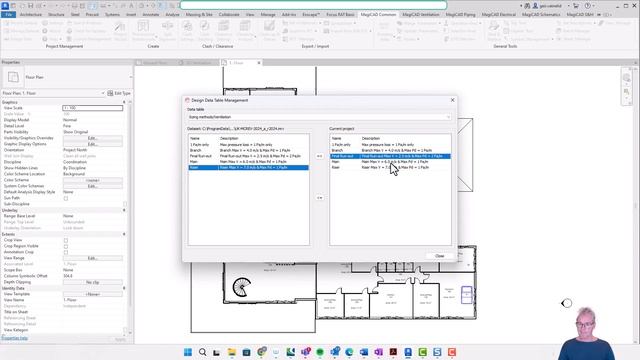Click Edit button for System Color Schemes
This screenshot has height=360, width=640.
[93, 186]
